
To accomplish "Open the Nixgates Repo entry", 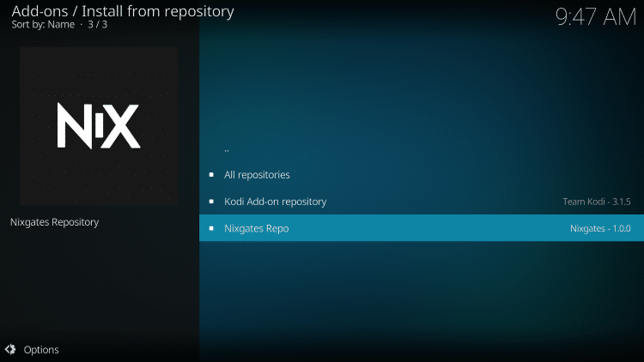I will [422, 228].
